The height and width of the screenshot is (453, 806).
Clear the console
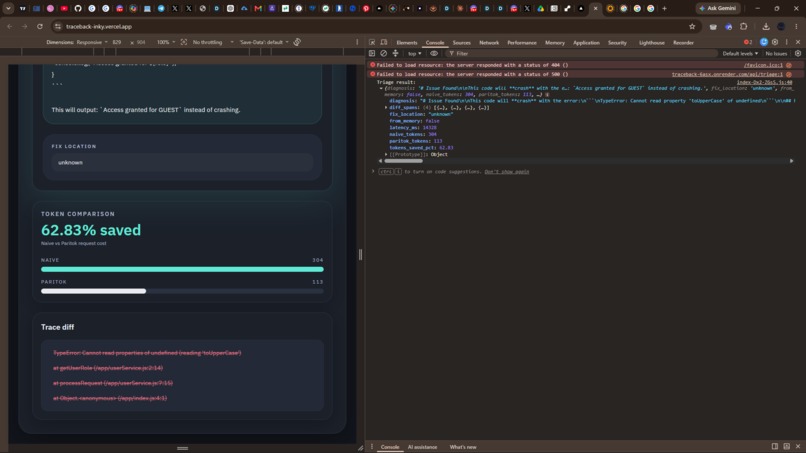(383, 53)
